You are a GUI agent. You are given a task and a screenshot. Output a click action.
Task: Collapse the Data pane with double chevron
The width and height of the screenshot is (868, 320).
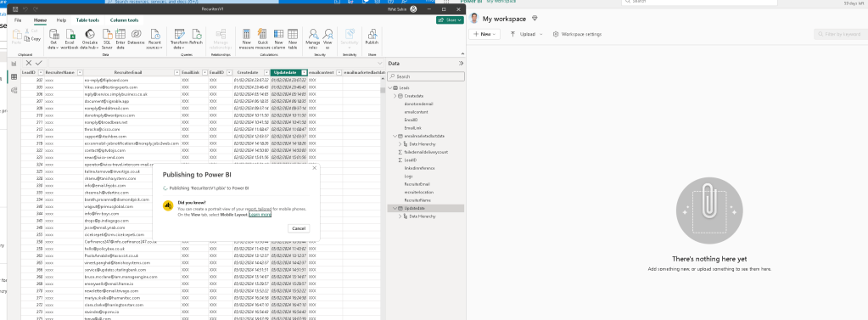click(461, 64)
